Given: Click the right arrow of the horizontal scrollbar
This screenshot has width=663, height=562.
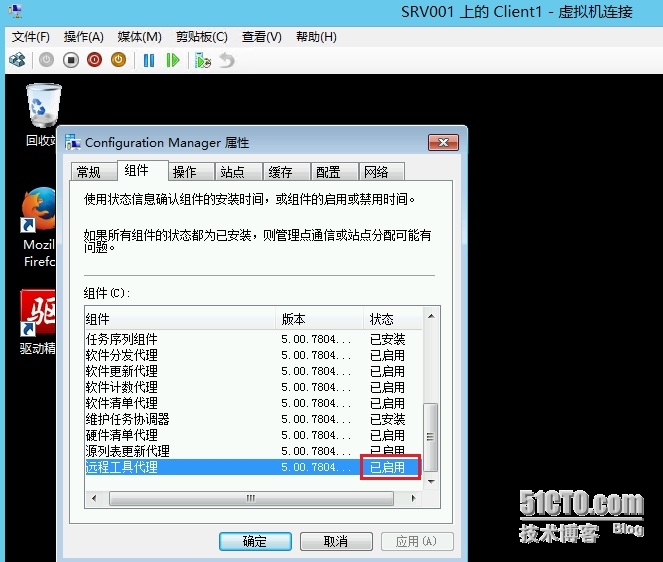Looking at the screenshot, I should tap(413, 498).
